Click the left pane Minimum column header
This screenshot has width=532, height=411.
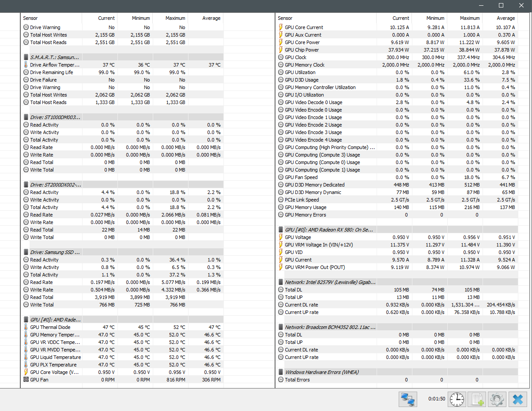[x=135, y=18]
